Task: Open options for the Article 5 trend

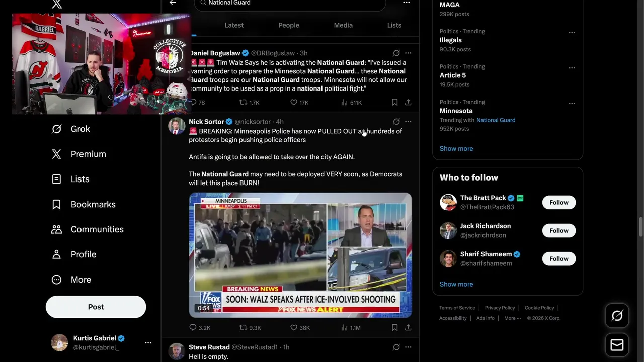Action: 572,67
